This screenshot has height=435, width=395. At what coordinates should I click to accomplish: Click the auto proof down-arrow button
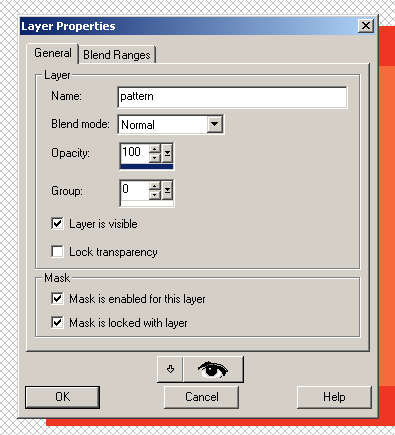(x=170, y=369)
